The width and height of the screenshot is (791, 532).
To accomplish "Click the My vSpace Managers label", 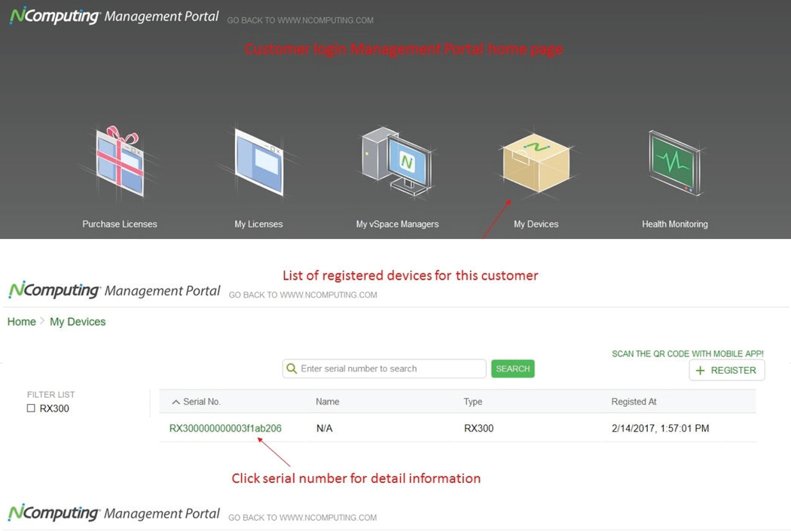I will (x=398, y=224).
